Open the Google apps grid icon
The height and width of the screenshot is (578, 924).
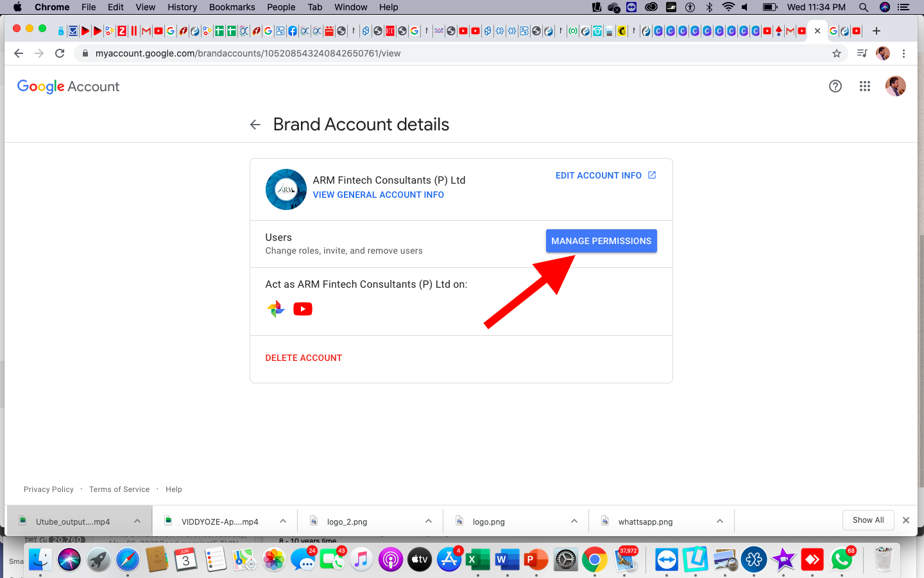[x=865, y=86]
